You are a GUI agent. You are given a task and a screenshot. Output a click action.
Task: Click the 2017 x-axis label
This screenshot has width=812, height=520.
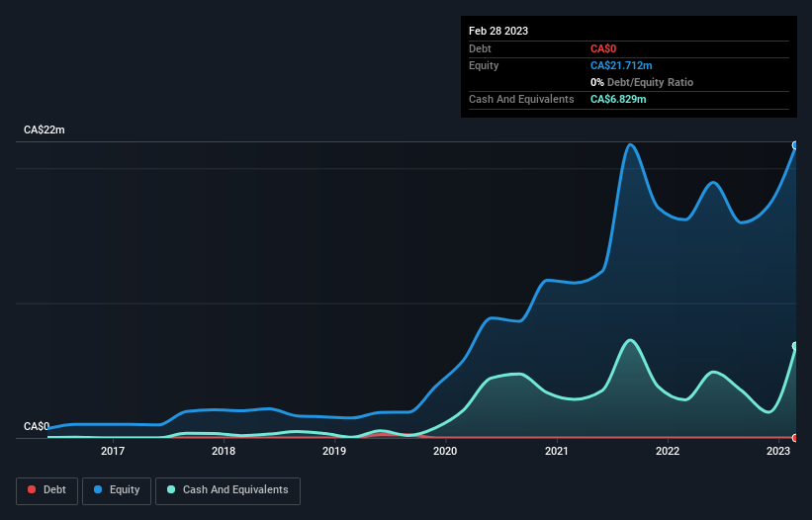pos(113,451)
